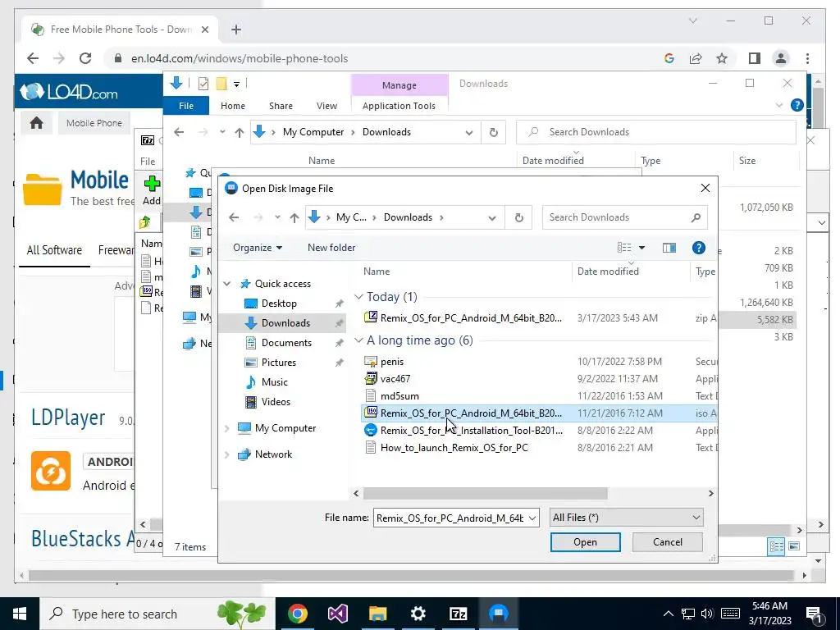Image resolution: width=840 pixels, height=630 pixels.
Task: Click Search Downloads box in dialog
Action: pyautogui.click(x=624, y=217)
